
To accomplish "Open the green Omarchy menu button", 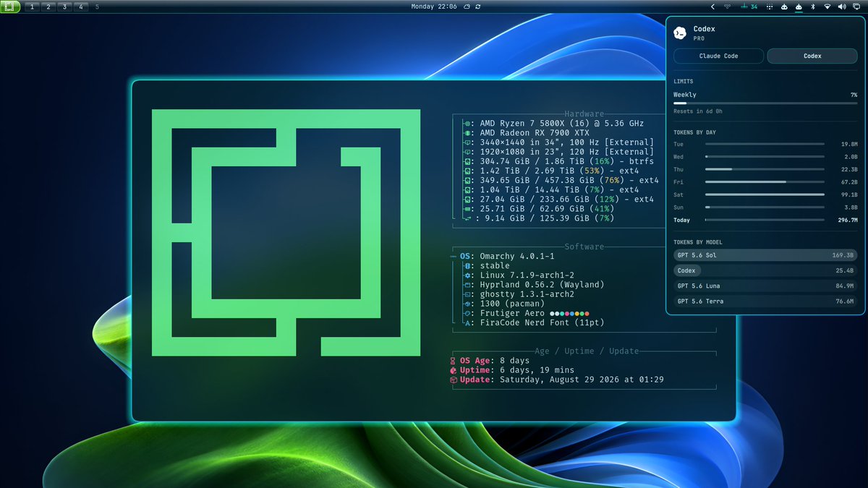I will click(11, 7).
